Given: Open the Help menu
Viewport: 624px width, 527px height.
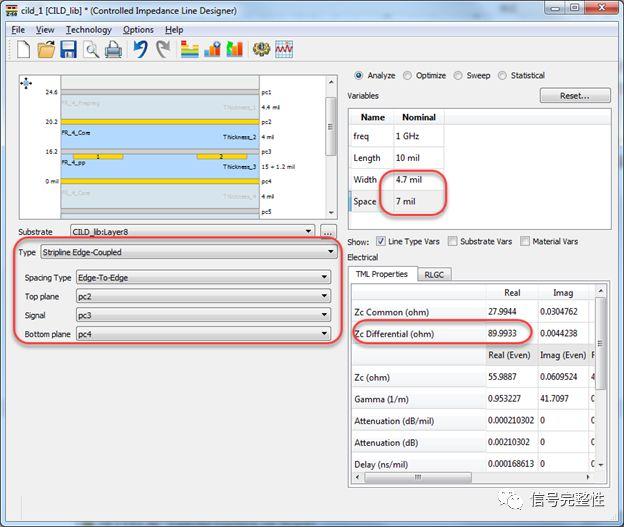Looking at the screenshot, I should [174, 30].
